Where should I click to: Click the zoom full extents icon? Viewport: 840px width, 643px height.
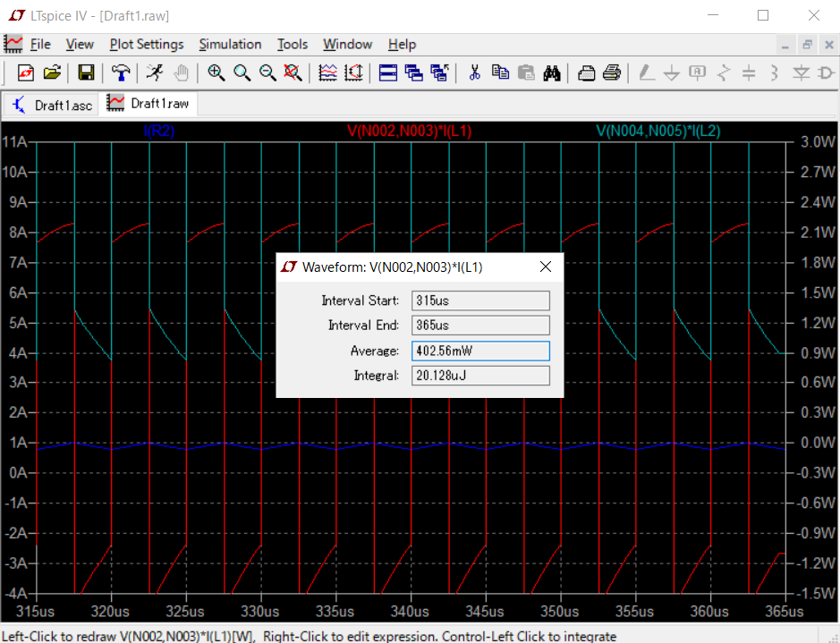pyautogui.click(x=293, y=72)
